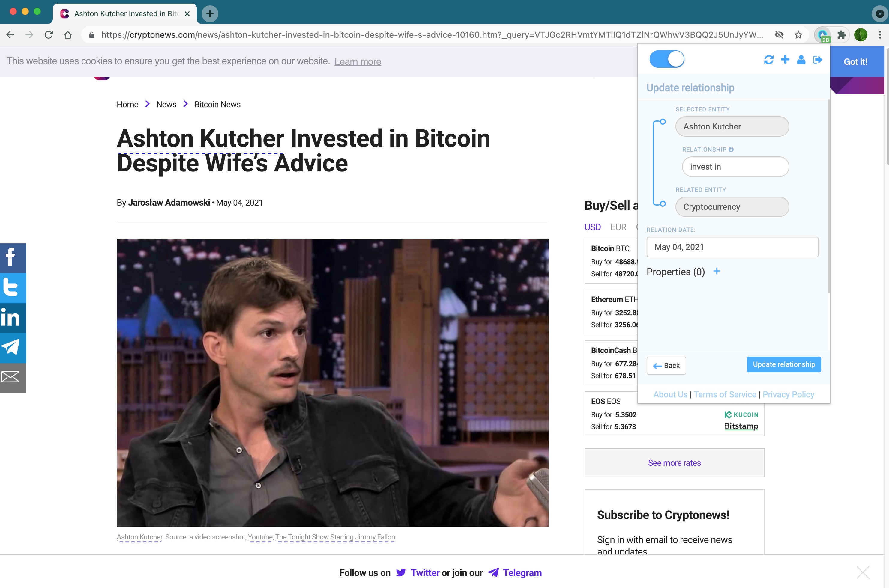The image size is (889, 588).
Task: Share article on Twitter sidebar icon
Action: click(13, 288)
